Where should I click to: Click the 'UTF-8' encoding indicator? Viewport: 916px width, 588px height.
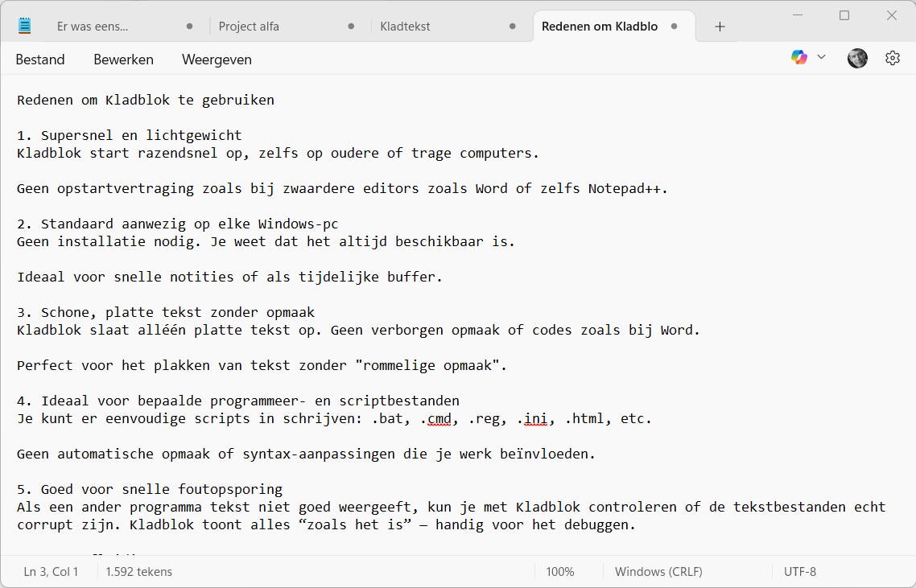pos(800,572)
